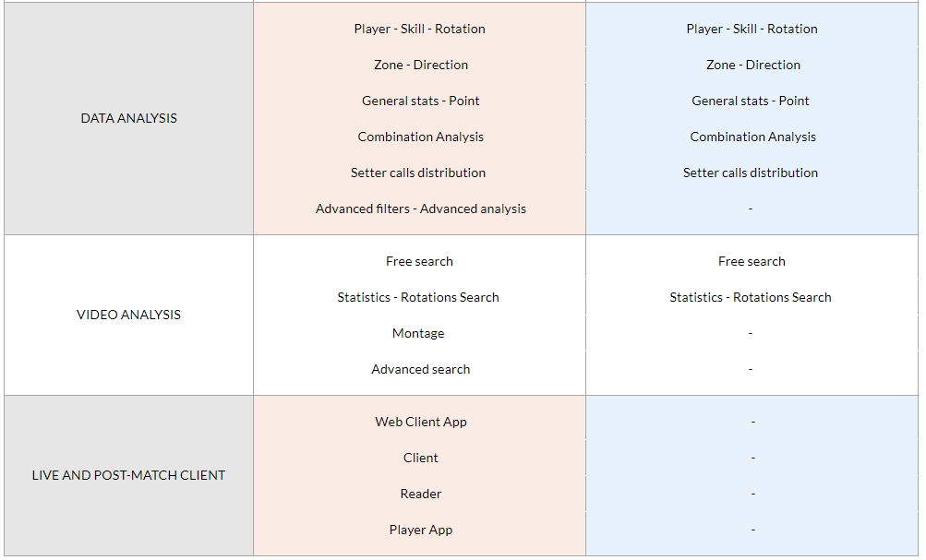
Task: Select Combination Analysis in pink column
Action: (x=420, y=137)
